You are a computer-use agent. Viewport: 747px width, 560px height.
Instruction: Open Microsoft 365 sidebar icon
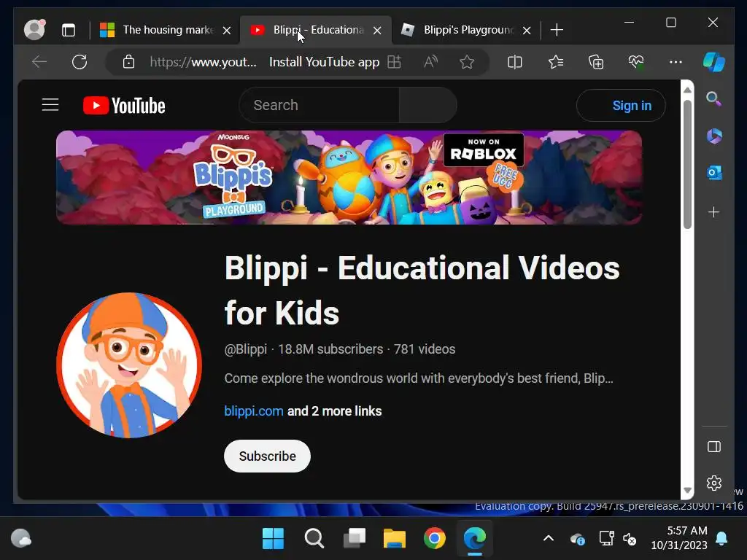click(x=713, y=136)
